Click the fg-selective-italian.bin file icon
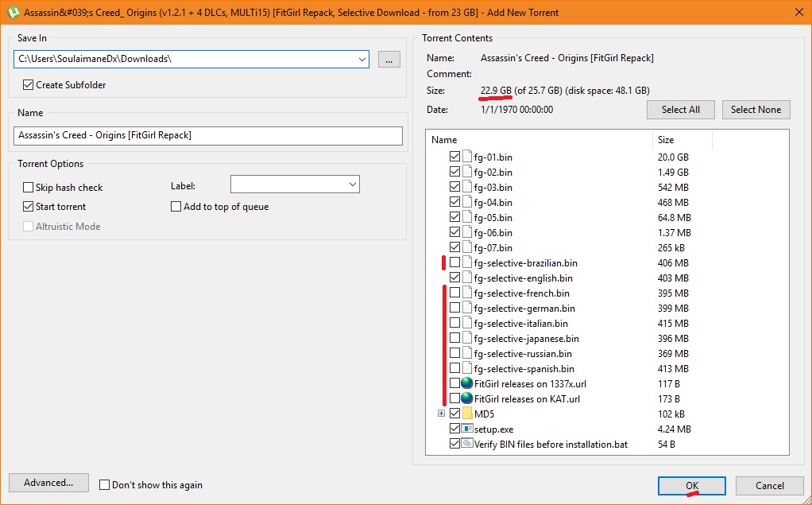 pyautogui.click(x=467, y=323)
